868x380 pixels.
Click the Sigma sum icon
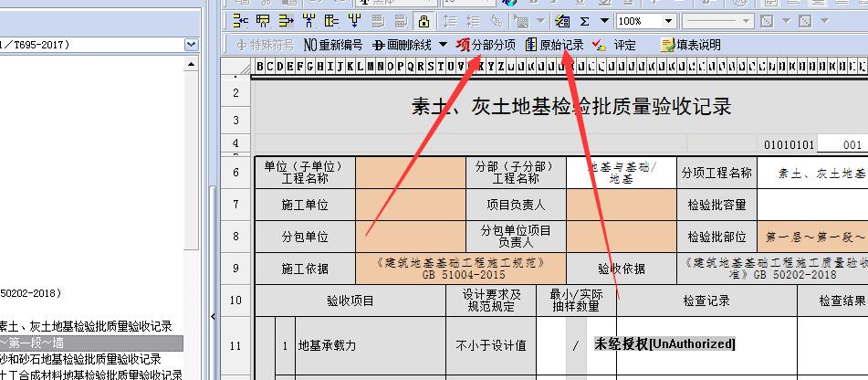584,21
